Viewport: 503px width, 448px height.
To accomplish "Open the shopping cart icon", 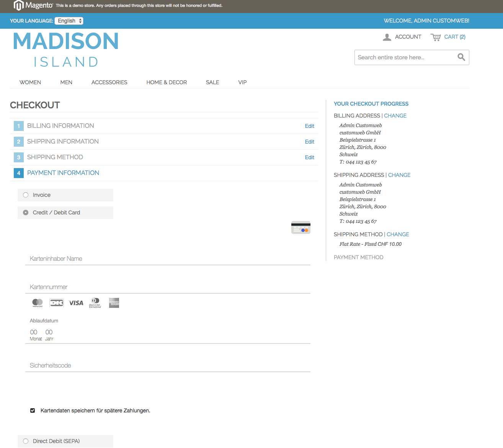I will (436, 37).
